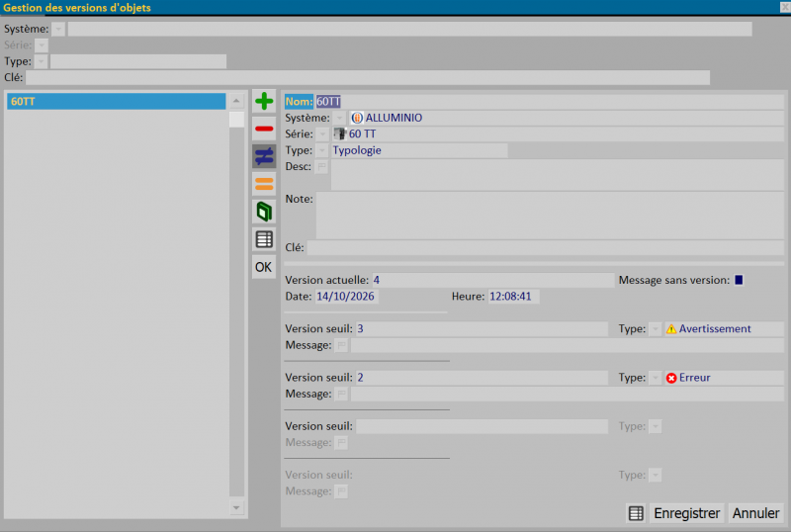Click the list scrollbar thumb
This screenshot has height=532, width=791.
coord(236,120)
